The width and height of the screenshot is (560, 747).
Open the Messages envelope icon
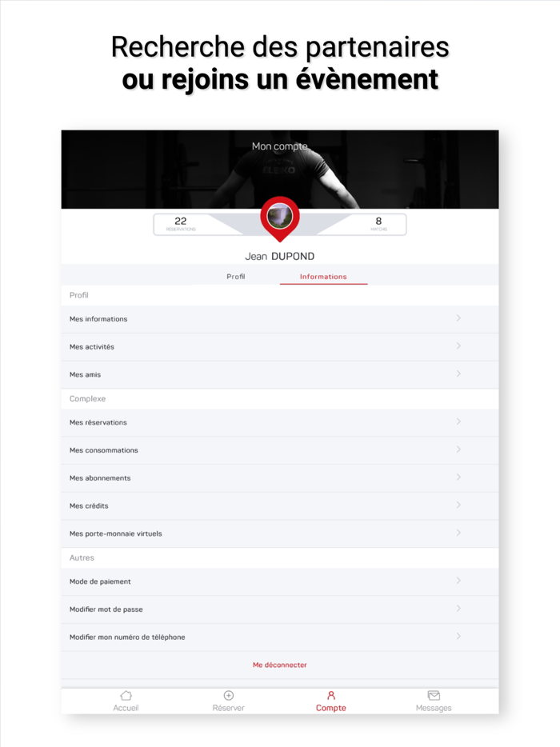pos(434,696)
